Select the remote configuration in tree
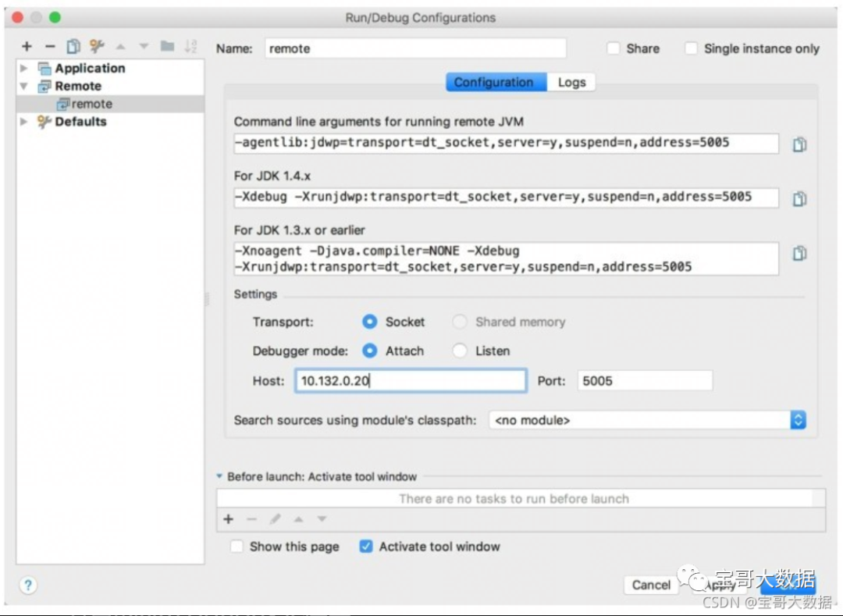Image resolution: width=843 pixels, height=616 pixels. point(110,104)
